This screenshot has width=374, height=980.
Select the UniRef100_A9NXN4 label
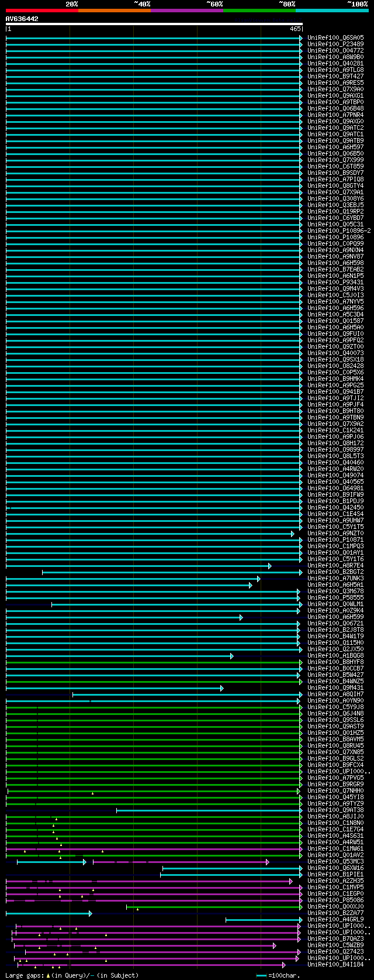pyautogui.click(x=335, y=250)
